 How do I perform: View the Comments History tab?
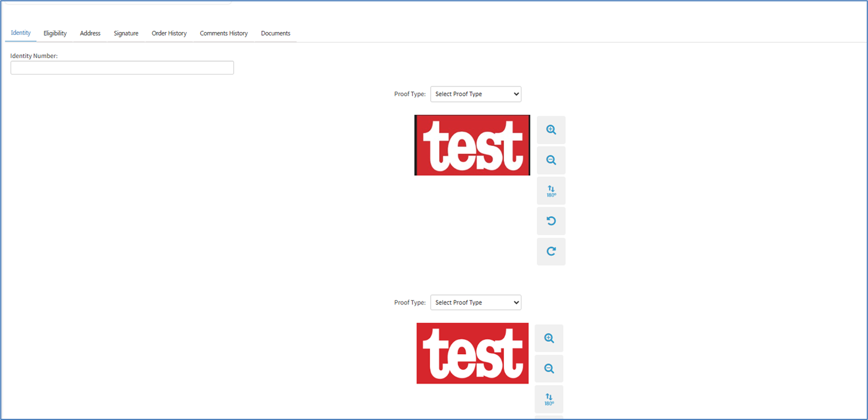[x=224, y=33]
